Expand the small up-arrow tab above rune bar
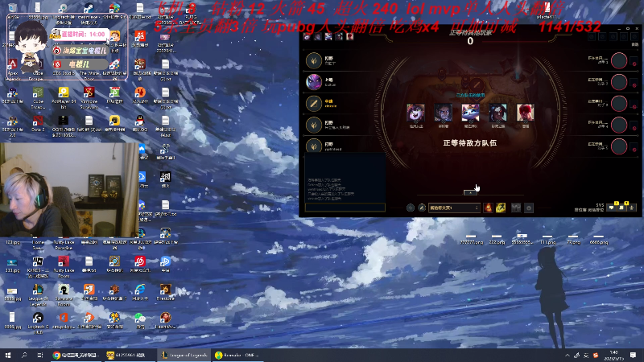The image size is (644, 362). coord(470,192)
